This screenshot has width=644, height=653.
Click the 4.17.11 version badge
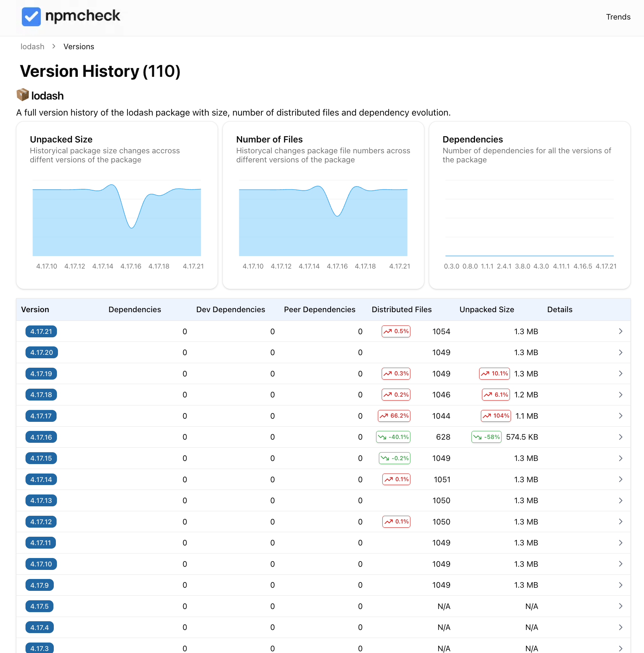coord(41,543)
